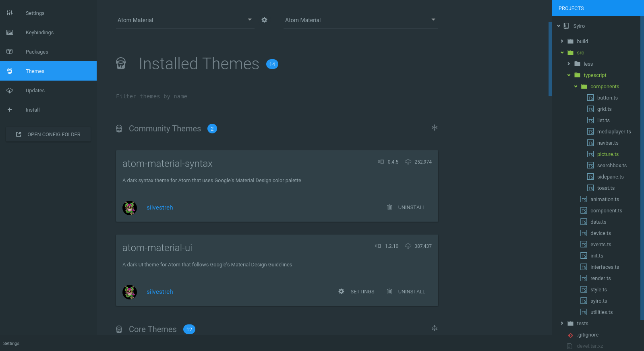Click the download cloud icon beside 387,437

[408, 246]
